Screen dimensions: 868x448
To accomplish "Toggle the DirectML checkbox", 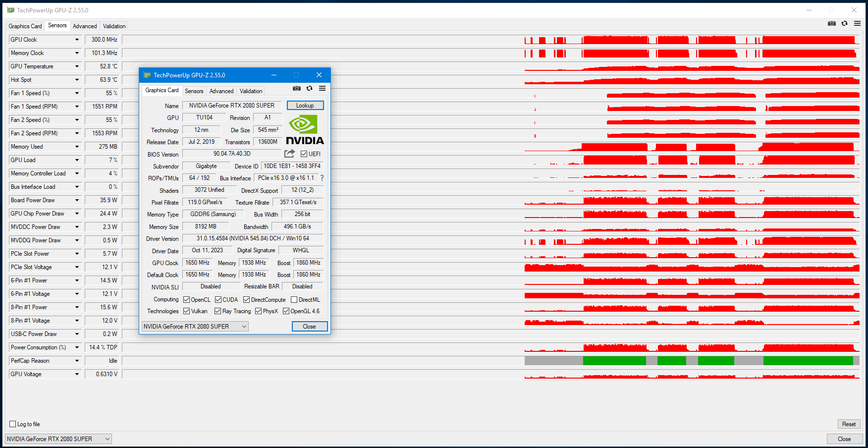I will (x=294, y=300).
